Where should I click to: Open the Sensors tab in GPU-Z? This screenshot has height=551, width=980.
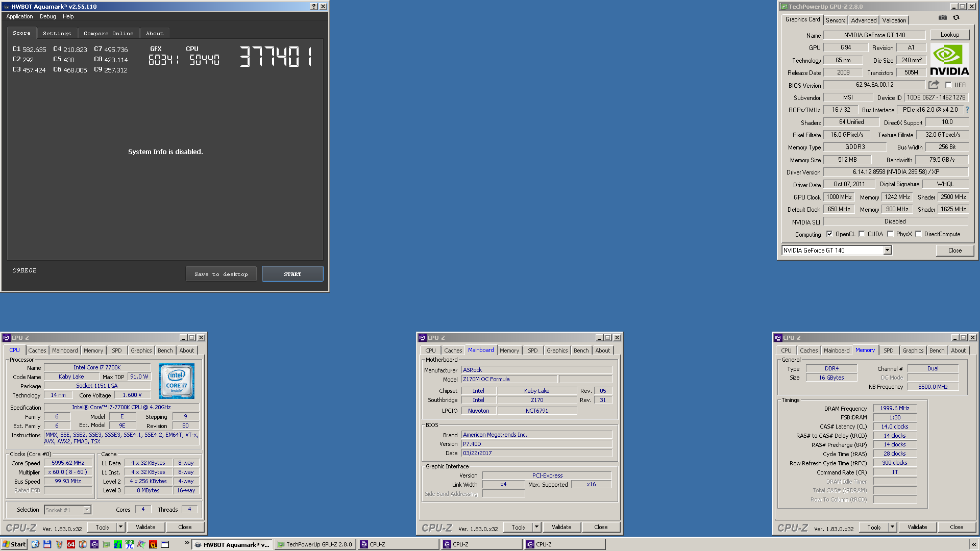(836, 20)
